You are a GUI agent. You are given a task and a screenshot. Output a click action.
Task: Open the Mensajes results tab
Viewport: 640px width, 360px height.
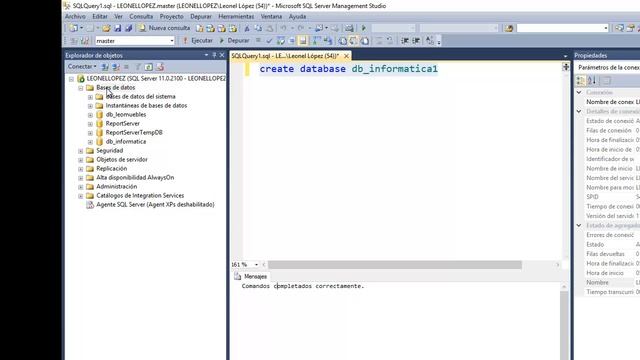tap(251, 276)
